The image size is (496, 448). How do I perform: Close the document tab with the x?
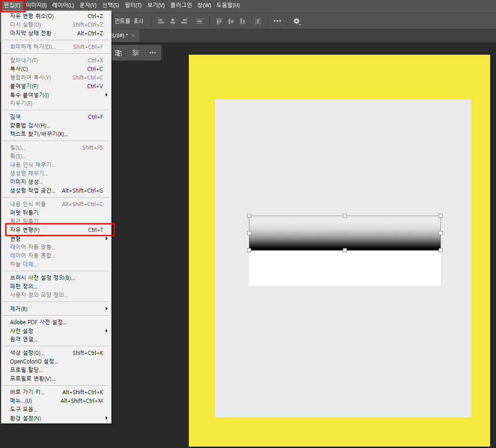(133, 36)
